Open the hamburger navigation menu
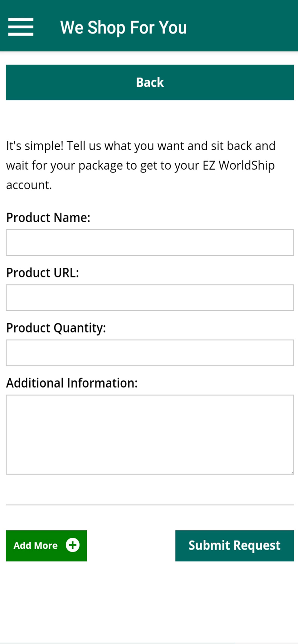The image size is (298, 644). [x=21, y=27]
